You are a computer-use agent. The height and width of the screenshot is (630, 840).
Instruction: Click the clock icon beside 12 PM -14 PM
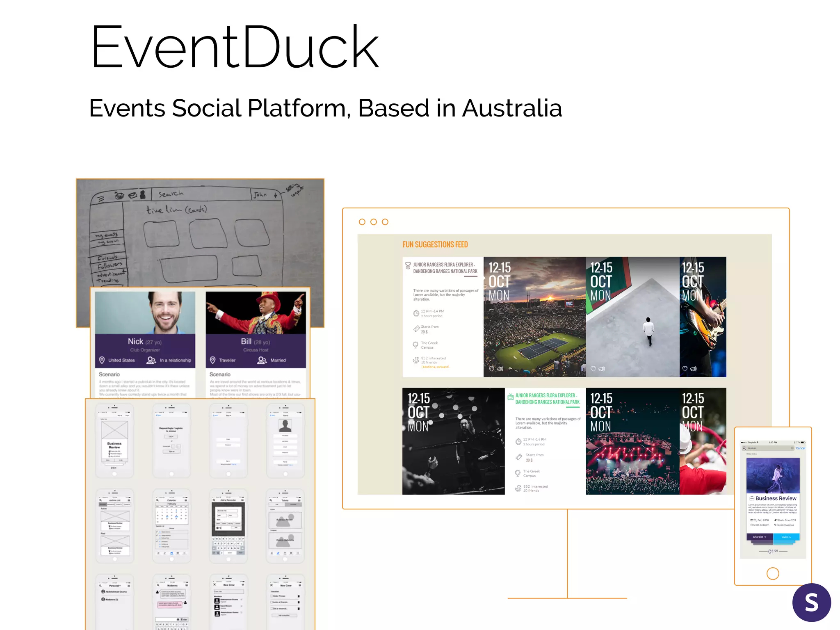(416, 313)
